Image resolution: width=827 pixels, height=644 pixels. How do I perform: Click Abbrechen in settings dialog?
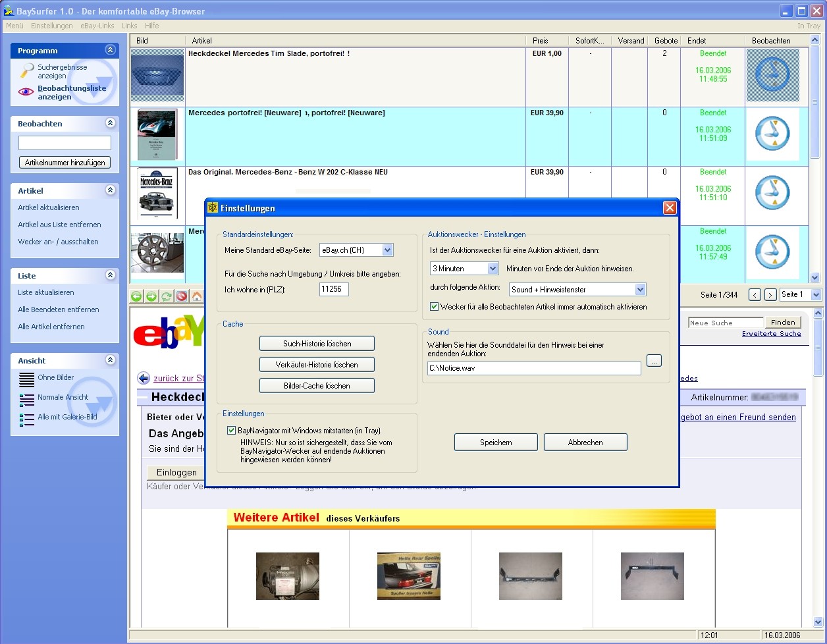[x=585, y=443]
